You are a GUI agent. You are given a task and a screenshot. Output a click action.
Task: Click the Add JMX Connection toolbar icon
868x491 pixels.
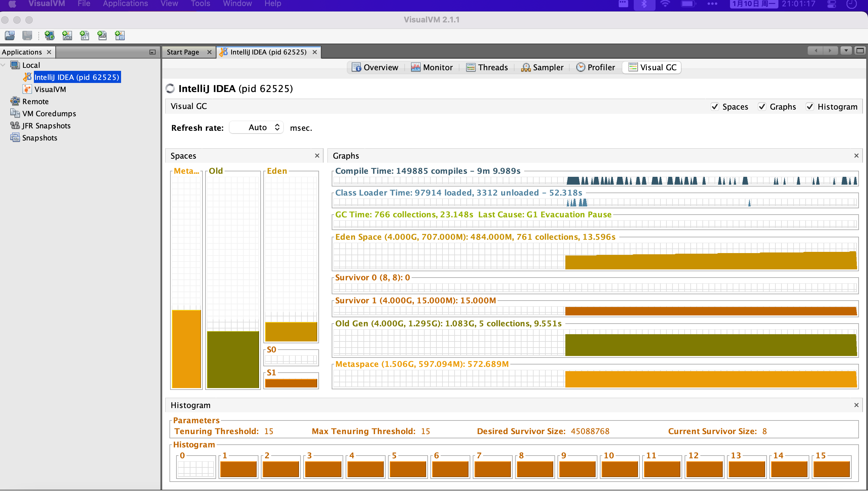pyautogui.click(x=67, y=35)
